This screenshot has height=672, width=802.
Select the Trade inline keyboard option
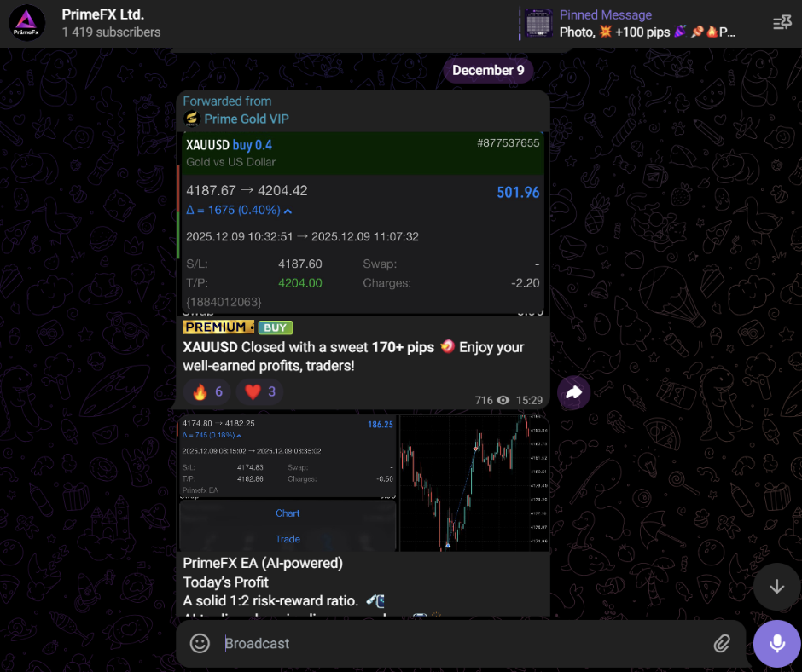coord(288,539)
